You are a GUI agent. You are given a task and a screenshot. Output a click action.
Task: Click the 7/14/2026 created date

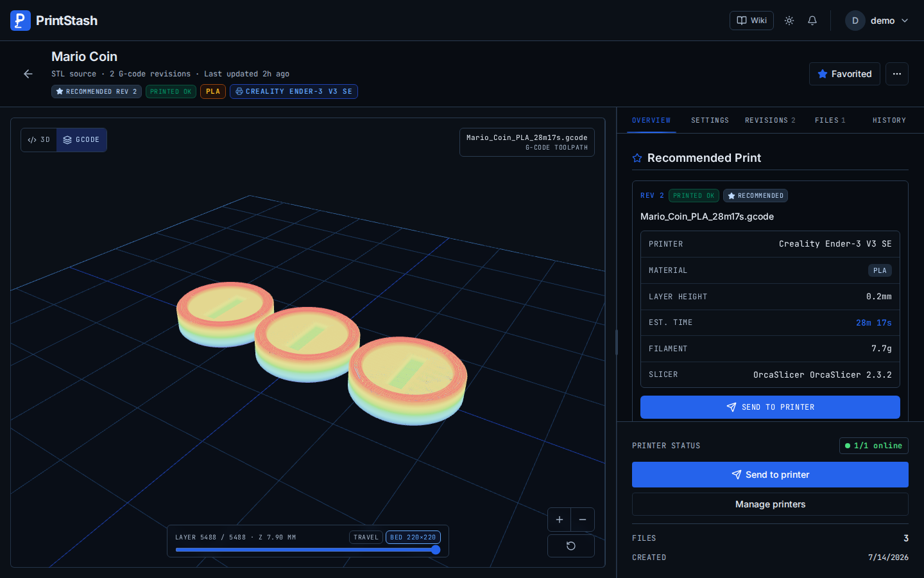(x=888, y=557)
